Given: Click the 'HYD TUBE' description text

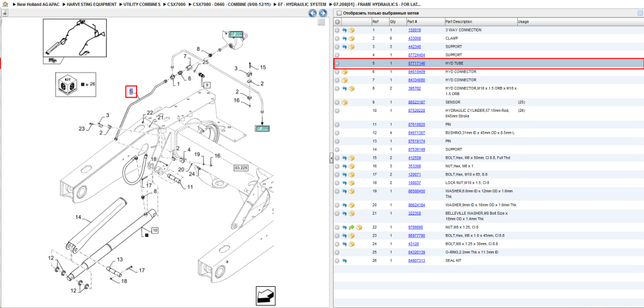Looking at the screenshot, I should coord(454,64).
